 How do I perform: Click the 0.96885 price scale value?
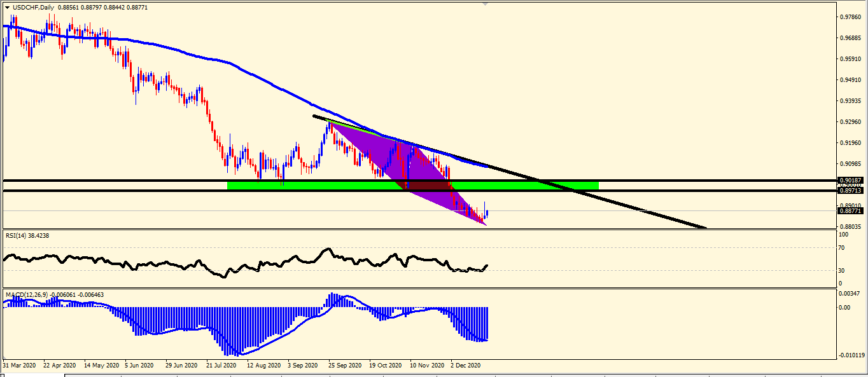(850, 38)
